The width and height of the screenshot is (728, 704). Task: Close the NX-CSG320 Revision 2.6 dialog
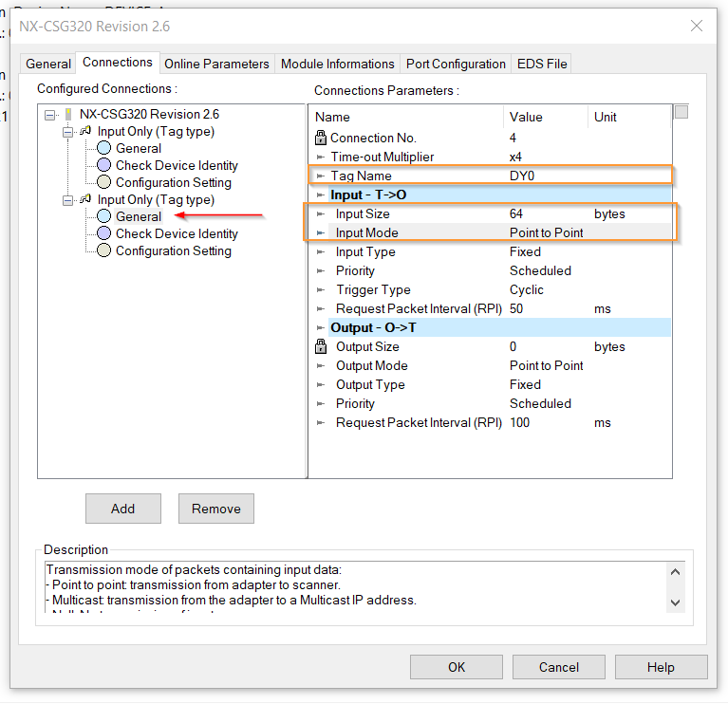[697, 26]
